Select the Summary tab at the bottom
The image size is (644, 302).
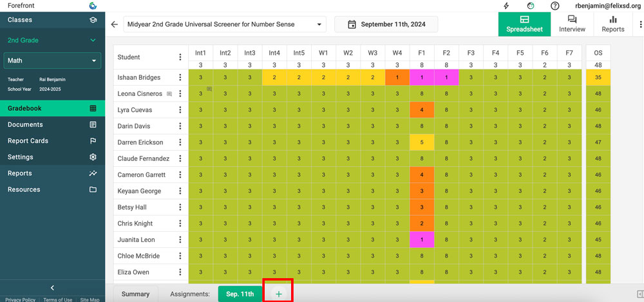click(x=135, y=294)
